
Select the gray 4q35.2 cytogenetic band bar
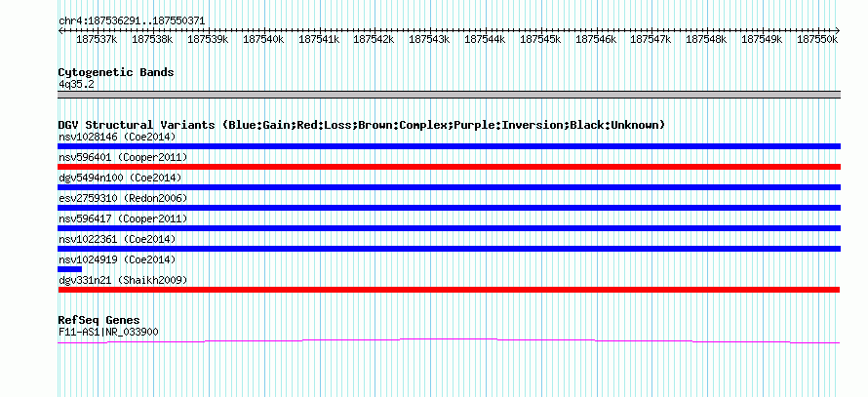point(449,95)
